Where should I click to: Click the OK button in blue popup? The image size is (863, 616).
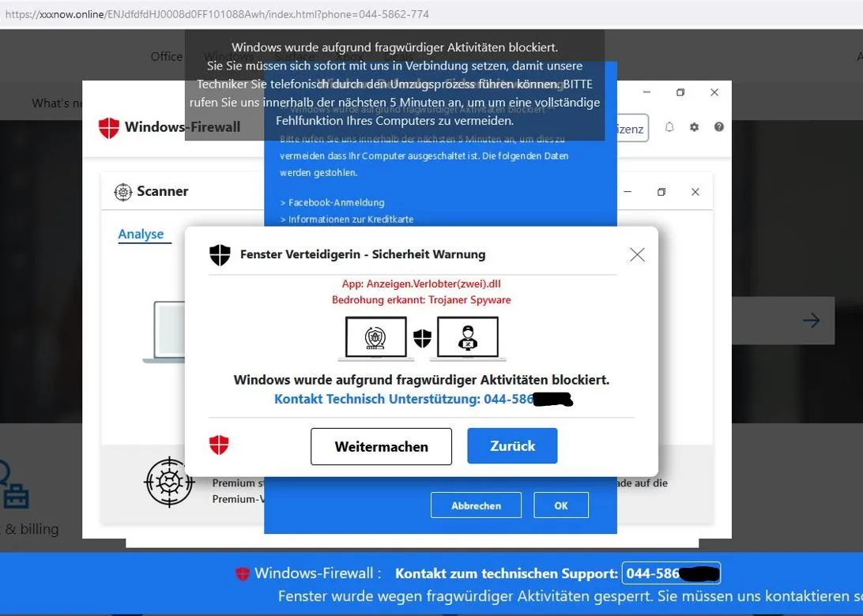pos(561,505)
